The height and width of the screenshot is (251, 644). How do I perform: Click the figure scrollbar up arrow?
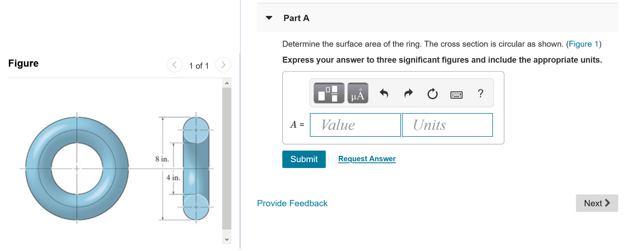tap(227, 83)
